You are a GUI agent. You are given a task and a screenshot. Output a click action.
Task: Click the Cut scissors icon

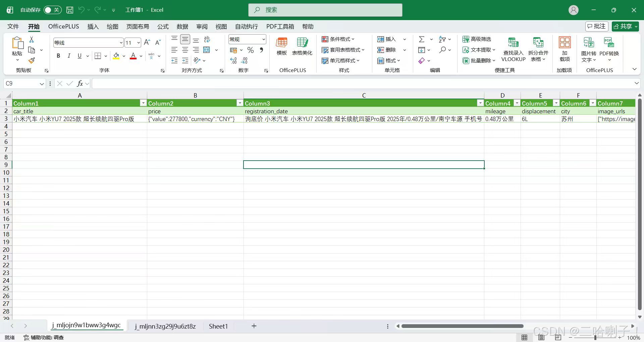pos(32,39)
